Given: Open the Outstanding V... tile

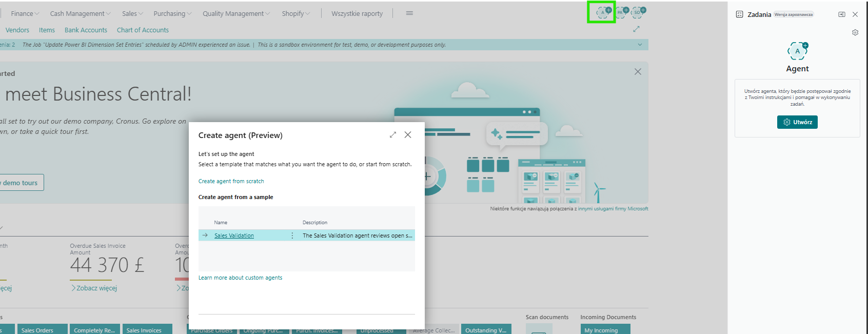Looking at the screenshot, I should tap(486, 329).
